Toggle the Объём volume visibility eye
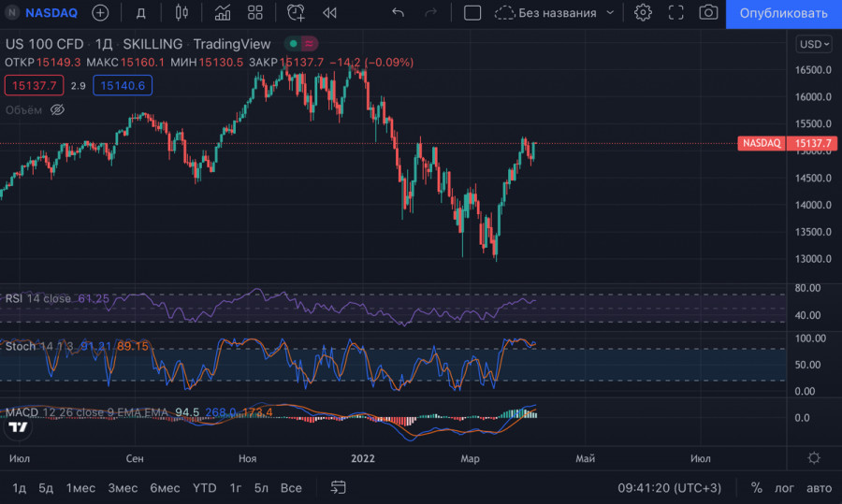The width and height of the screenshot is (842, 504). point(57,110)
